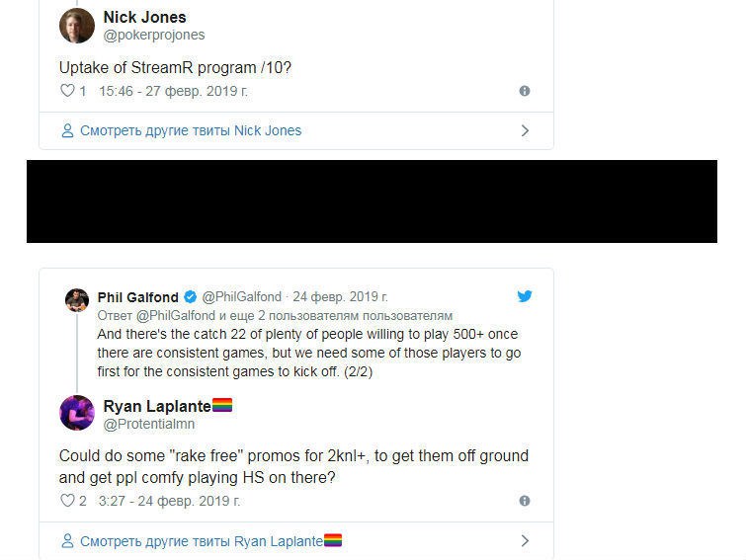This screenshot has width=746, height=560.
Task: Like Ryan Laplante's rake free tweet
Action: [x=67, y=501]
